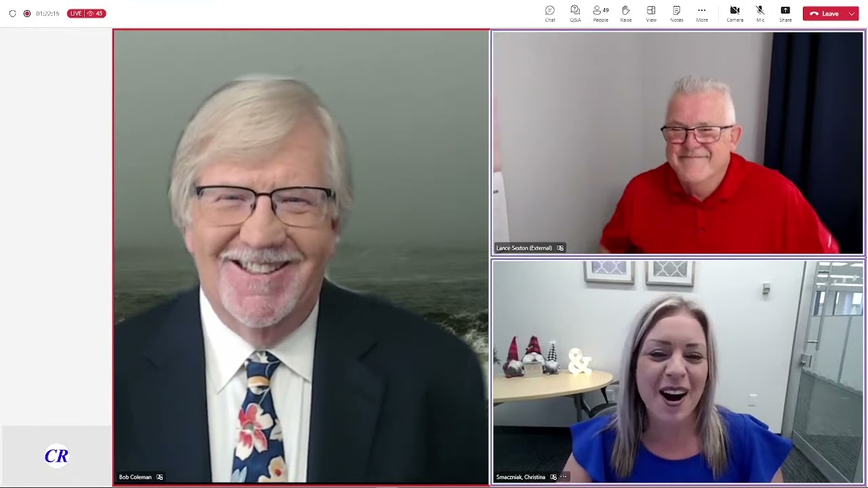Raise your hand in the meeting
The width and height of the screenshot is (868, 488).
[x=626, y=14]
